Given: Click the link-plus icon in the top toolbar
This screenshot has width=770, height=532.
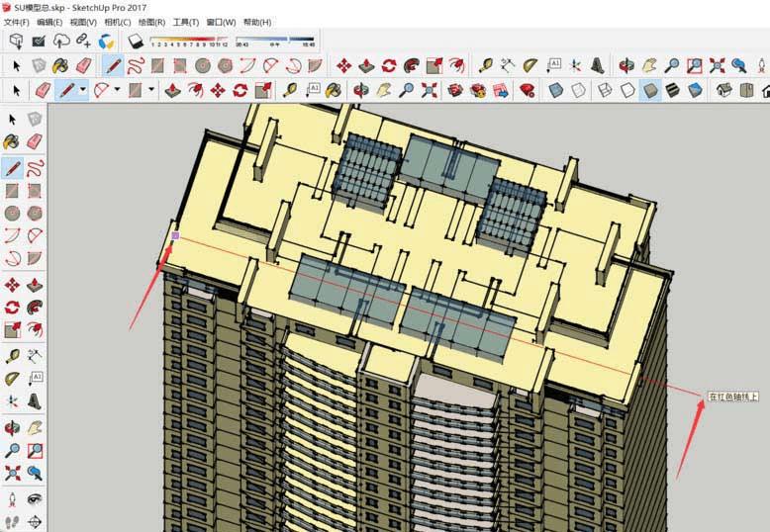Looking at the screenshot, I should 83,42.
